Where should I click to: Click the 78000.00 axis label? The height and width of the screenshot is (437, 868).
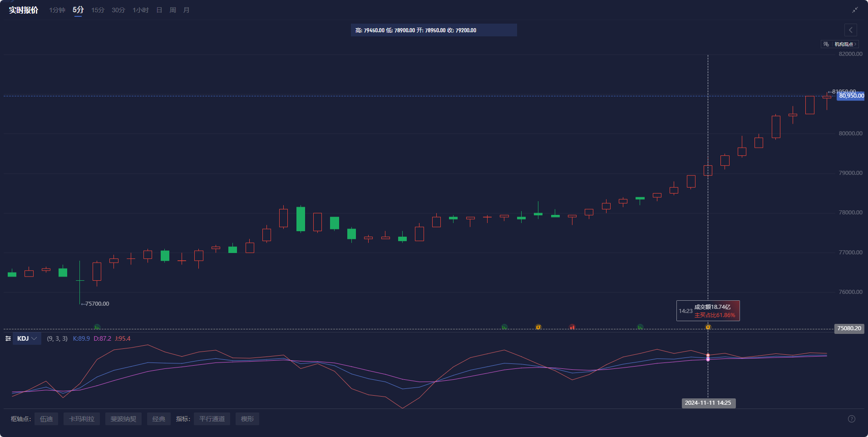coord(851,213)
